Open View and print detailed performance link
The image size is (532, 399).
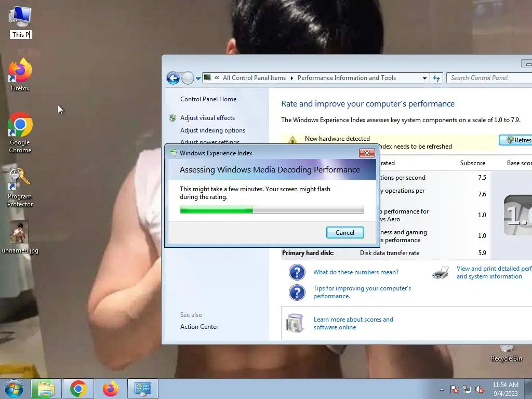[494, 272]
